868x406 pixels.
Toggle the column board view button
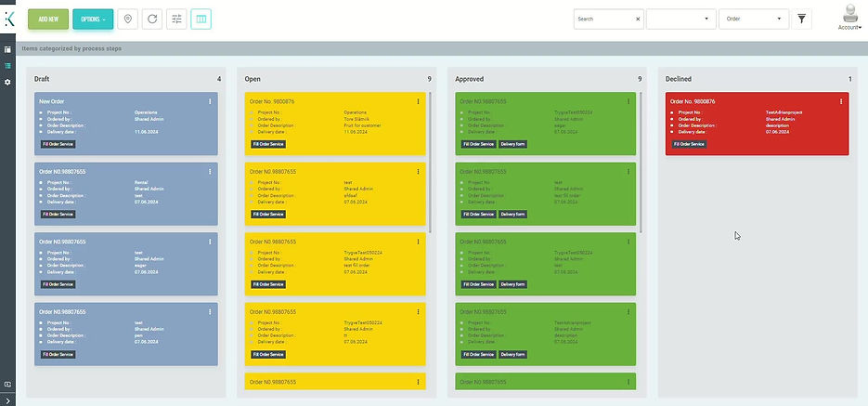pyautogui.click(x=201, y=19)
